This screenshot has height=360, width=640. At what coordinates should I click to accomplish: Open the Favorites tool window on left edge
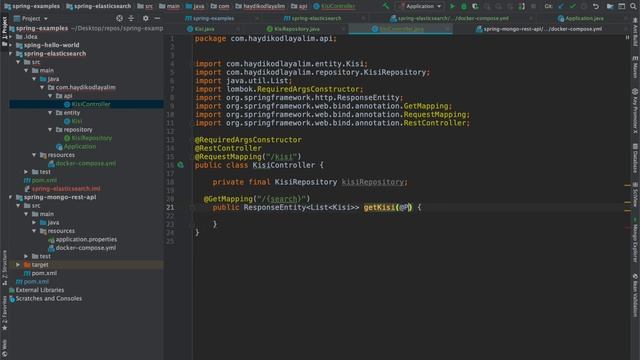pos(4,312)
